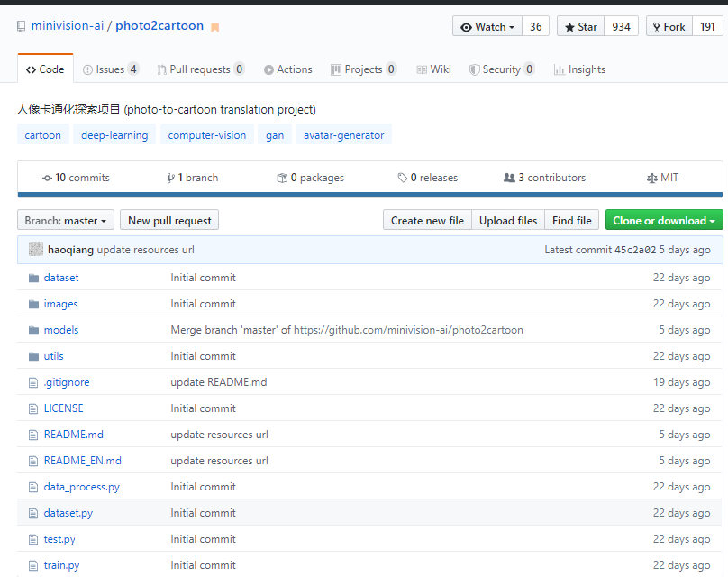Open the Watch dropdown button

(x=487, y=26)
